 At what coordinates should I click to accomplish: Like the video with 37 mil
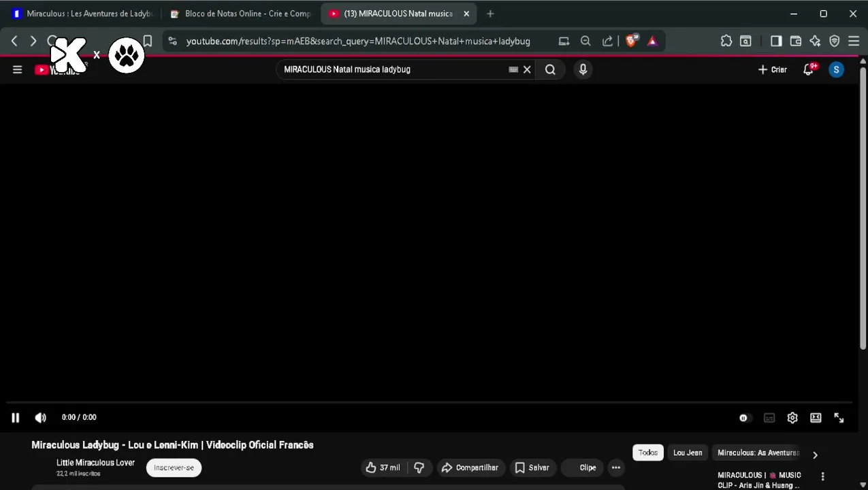click(x=383, y=468)
